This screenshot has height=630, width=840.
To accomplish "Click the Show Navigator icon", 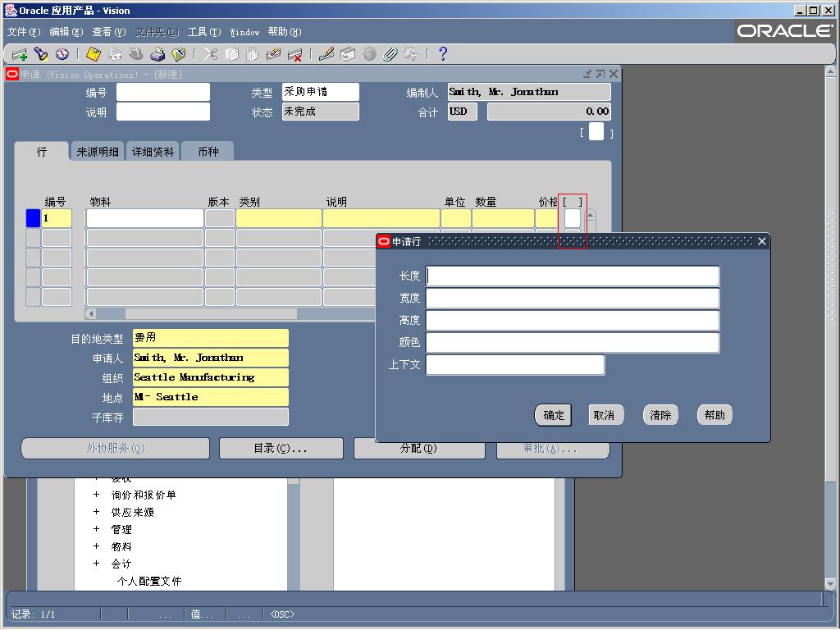I will click(62, 54).
